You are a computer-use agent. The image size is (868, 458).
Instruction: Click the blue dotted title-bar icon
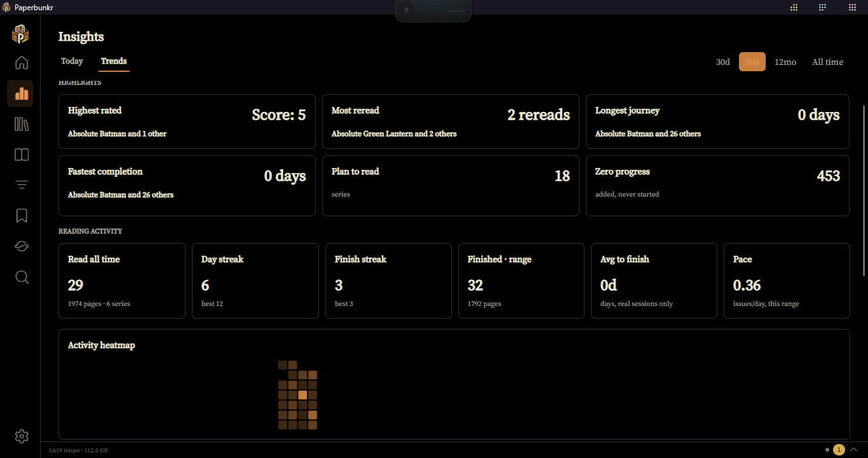click(x=822, y=7)
